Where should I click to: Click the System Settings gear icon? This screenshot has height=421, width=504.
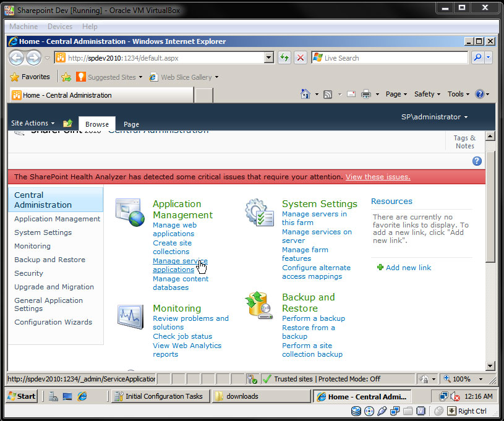pos(259,213)
